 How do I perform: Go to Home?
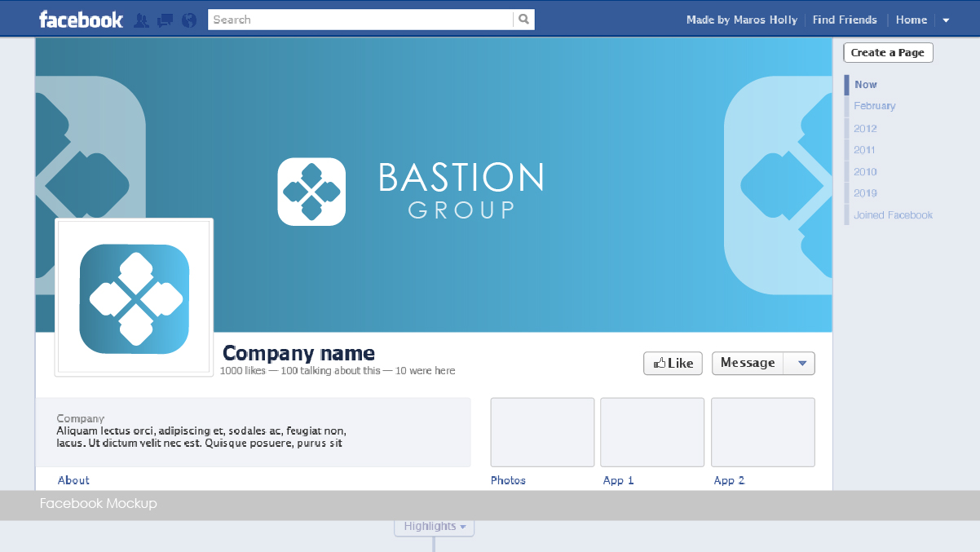pos(912,20)
